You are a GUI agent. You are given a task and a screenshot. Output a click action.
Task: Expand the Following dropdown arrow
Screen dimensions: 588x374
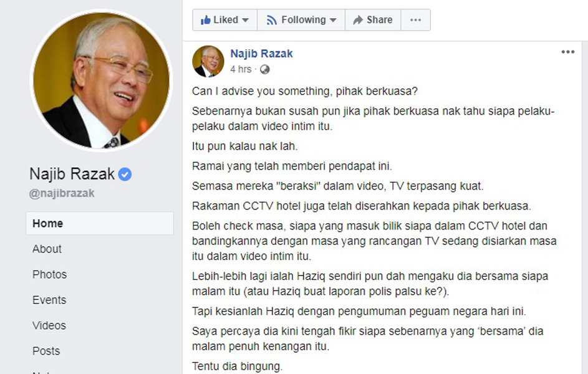click(333, 20)
